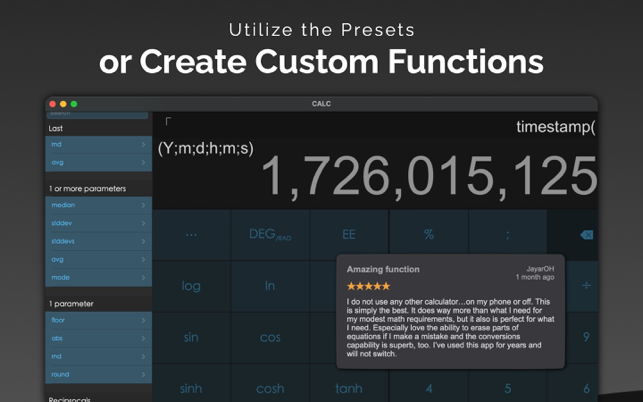Expand chevron on the abs row

pyautogui.click(x=143, y=338)
